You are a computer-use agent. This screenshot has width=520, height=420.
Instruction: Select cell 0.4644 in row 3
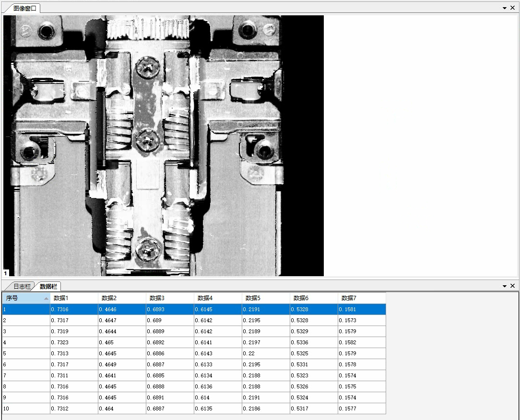click(122, 331)
